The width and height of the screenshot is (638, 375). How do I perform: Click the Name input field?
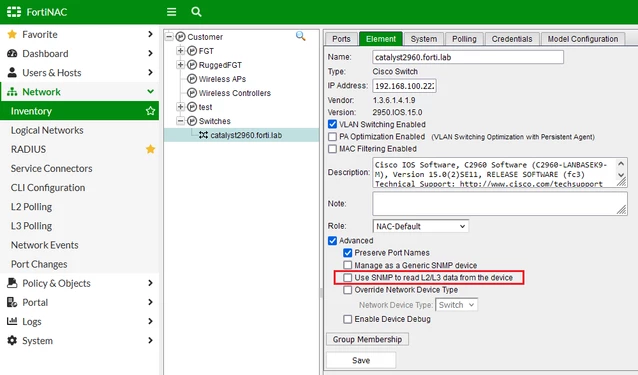pyautogui.click(x=468, y=57)
